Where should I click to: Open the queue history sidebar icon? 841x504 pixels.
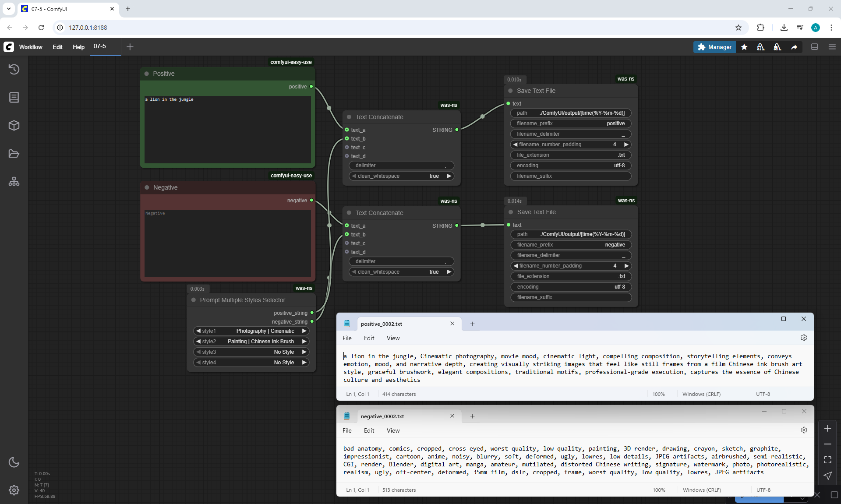(14, 69)
